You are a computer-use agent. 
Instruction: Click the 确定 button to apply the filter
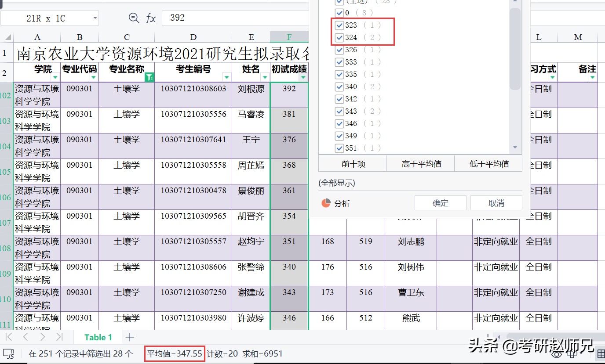(440, 203)
